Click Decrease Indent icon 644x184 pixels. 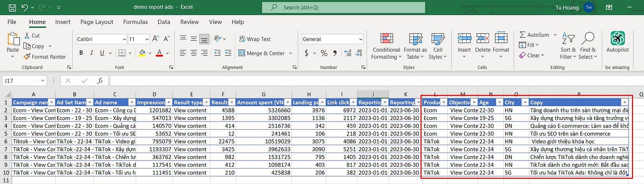point(218,53)
